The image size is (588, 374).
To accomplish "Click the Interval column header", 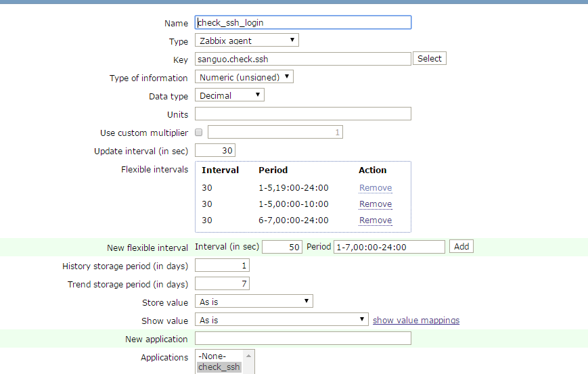I will (x=220, y=170).
